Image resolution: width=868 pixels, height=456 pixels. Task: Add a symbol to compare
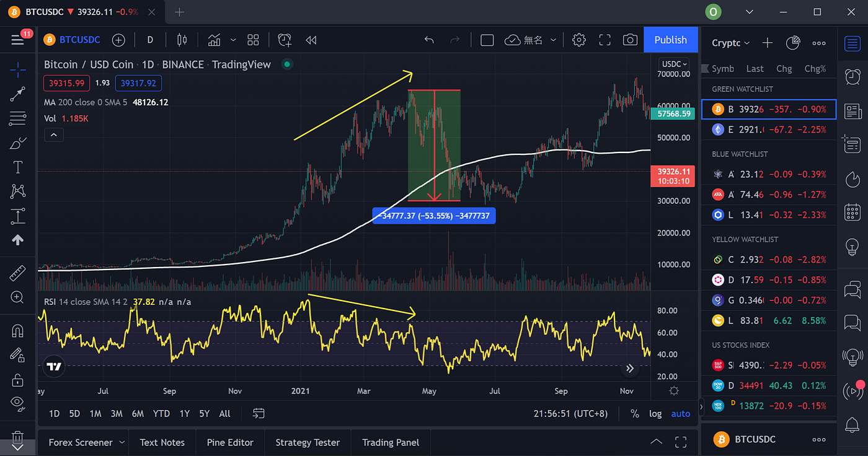coord(118,40)
